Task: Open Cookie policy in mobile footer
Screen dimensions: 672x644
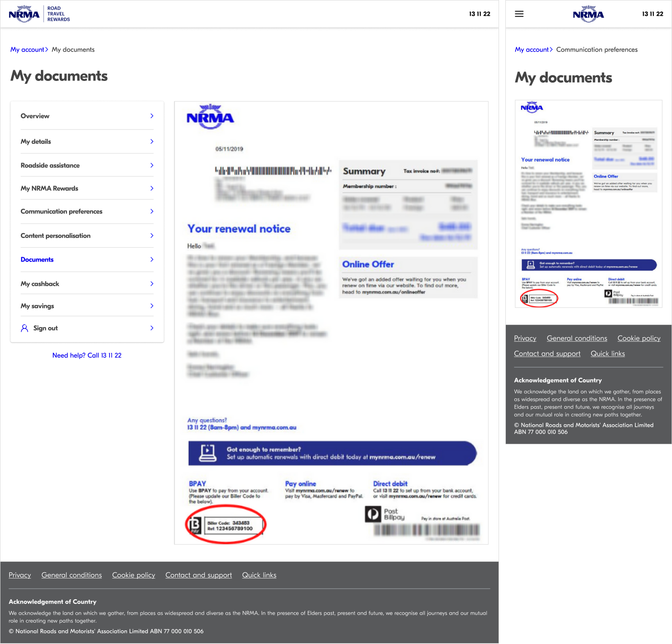Action: click(x=639, y=338)
